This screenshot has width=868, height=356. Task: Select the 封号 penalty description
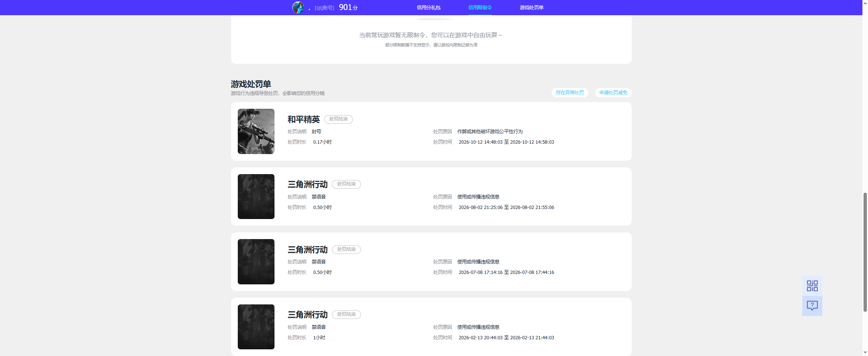(316, 131)
